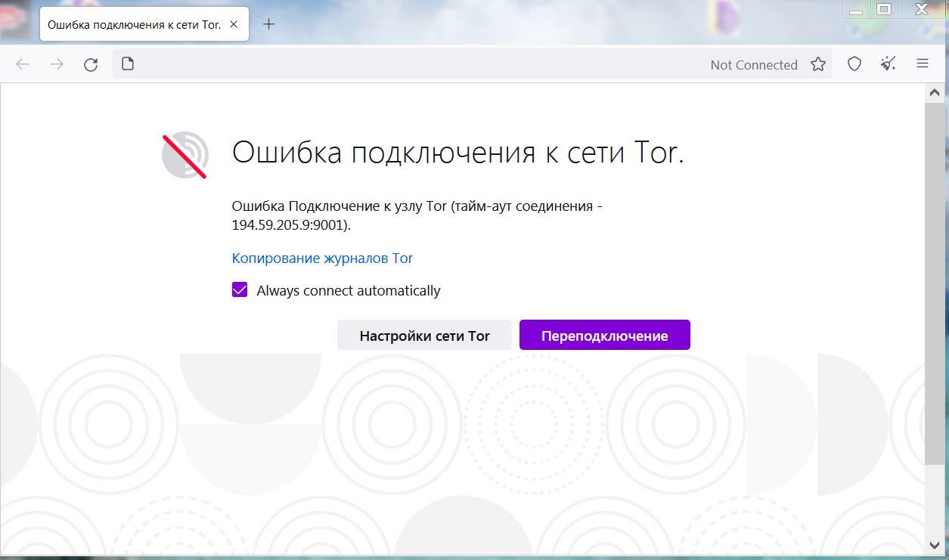Viewport: 949px width, 560px height.
Task: Click the address bar input field
Action: tap(416, 64)
